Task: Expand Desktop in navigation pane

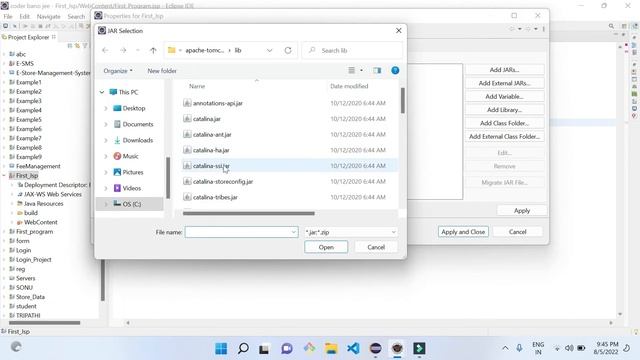Action: [106, 108]
